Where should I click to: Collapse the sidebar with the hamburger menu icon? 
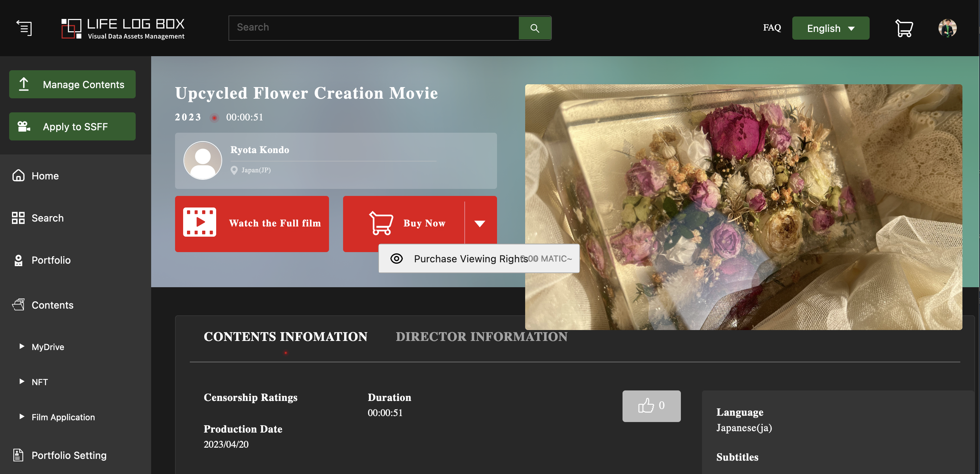click(x=24, y=28)
